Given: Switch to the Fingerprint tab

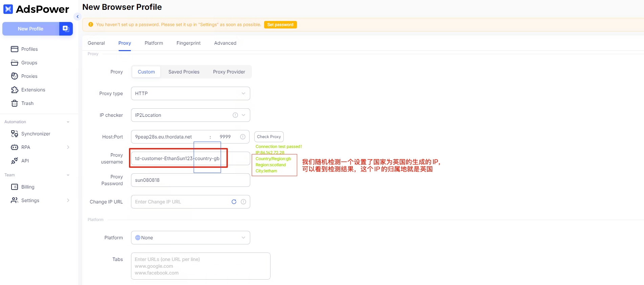Looking at the screenshot, I should click(x=189, y=43).
